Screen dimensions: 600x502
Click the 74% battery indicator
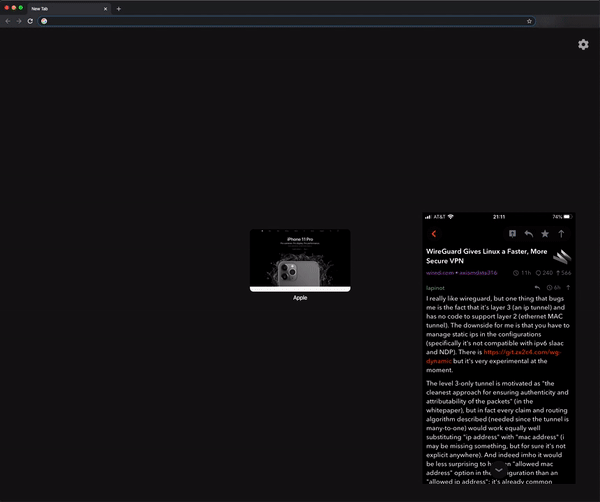point(562,217)
